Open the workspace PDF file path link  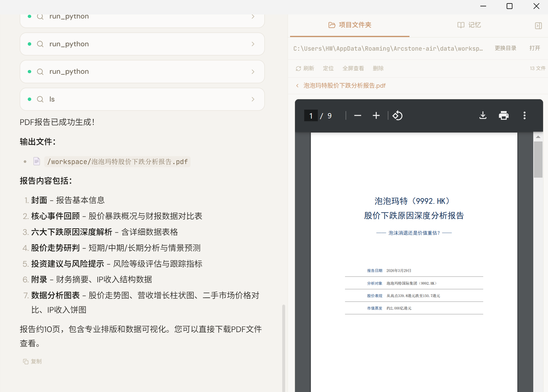coord(117,162)
